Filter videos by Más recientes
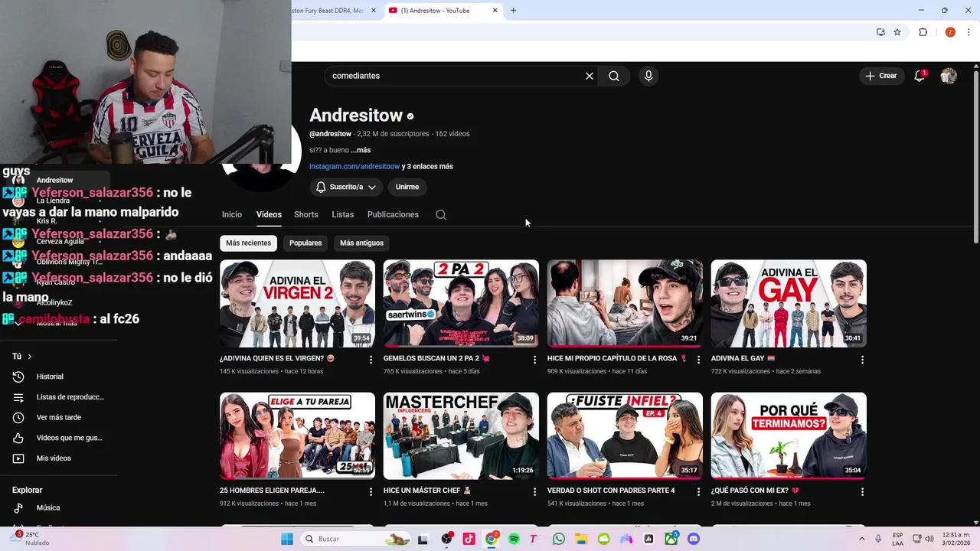This screenshot has width=980, height=551. point(248,243)
